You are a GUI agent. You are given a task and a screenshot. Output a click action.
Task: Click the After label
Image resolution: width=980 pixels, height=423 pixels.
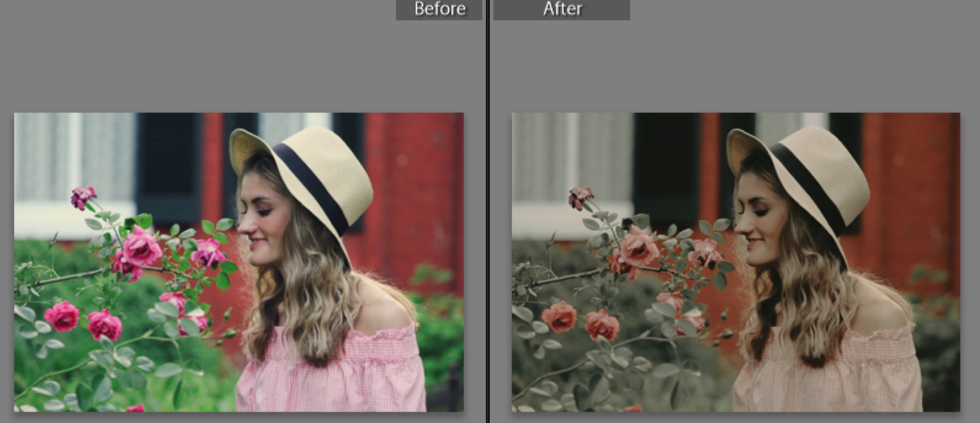(x=562, y=9)
